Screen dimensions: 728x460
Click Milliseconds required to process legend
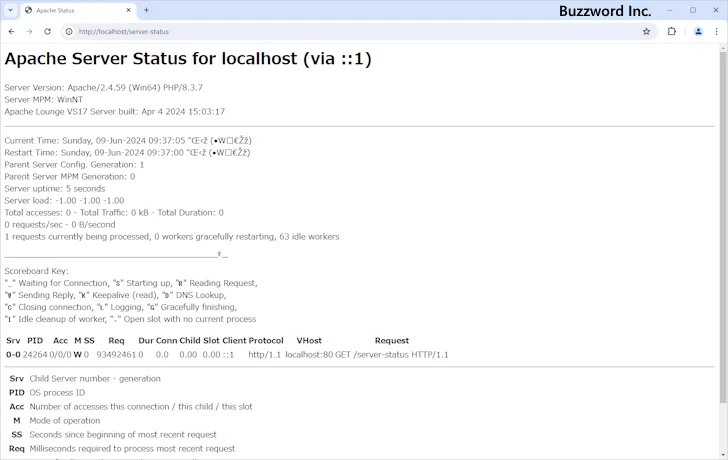[x=132, y=448]
